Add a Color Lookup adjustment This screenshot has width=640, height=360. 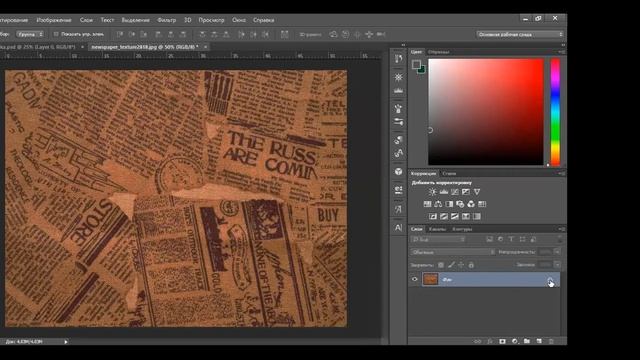pyautogui.click(x=482, y=204)
